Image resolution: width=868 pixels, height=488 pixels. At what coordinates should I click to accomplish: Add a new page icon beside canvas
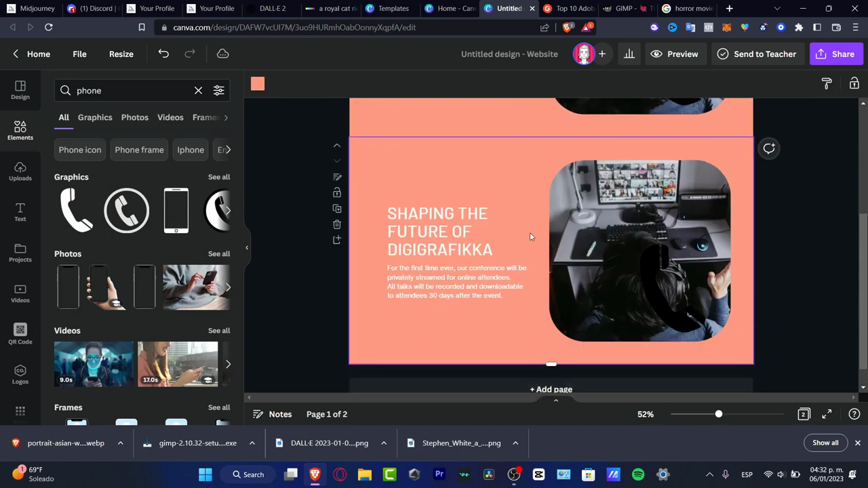click(337, 240)
